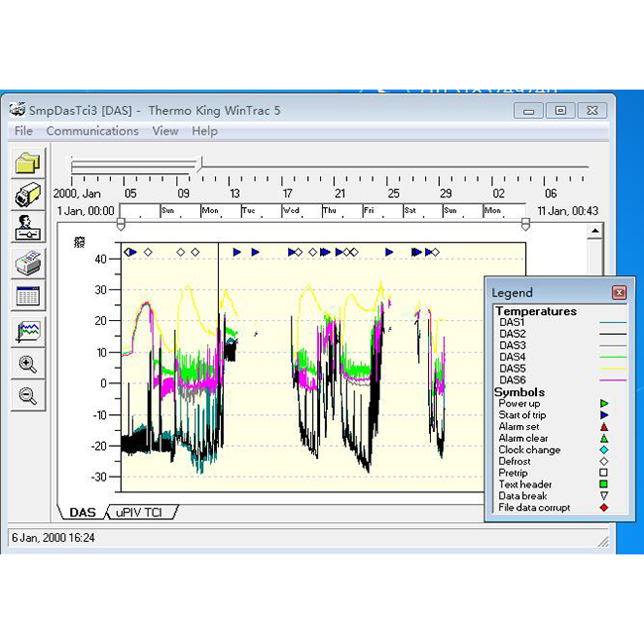Click the '1 Jan, 00:00' start time label
644x644 pixels.
[85, 211]
